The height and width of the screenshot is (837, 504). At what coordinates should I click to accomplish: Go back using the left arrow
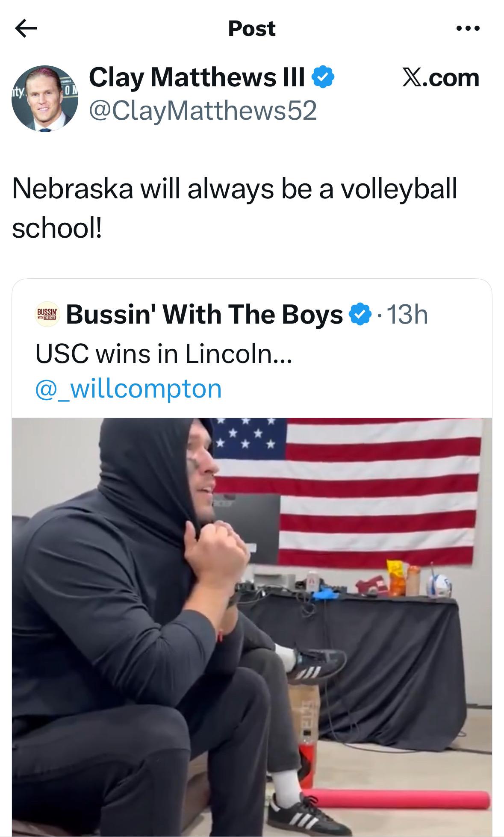(27, 29)
